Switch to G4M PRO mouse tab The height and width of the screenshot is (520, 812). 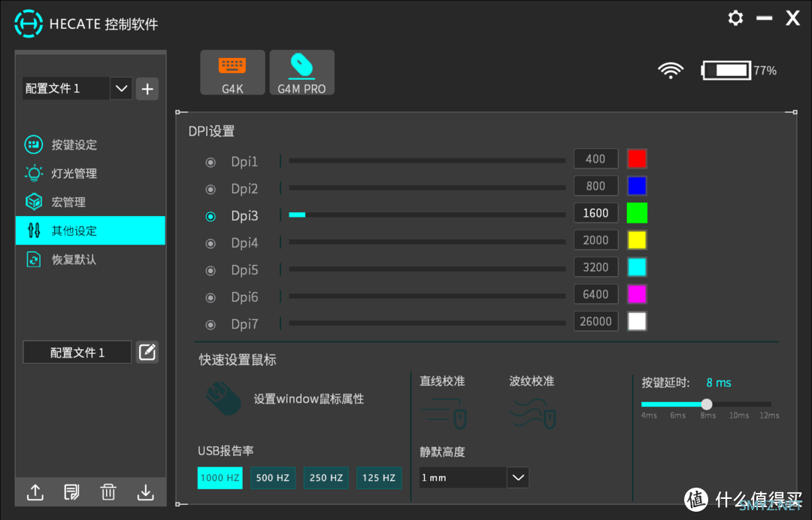(302, 72)
